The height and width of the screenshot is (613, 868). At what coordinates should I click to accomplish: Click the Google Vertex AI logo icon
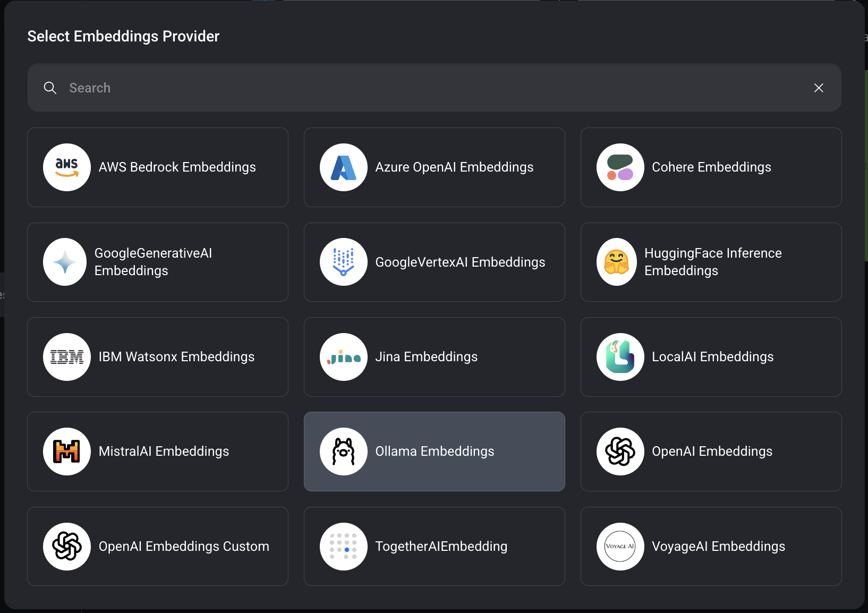[x=344, y=262]
